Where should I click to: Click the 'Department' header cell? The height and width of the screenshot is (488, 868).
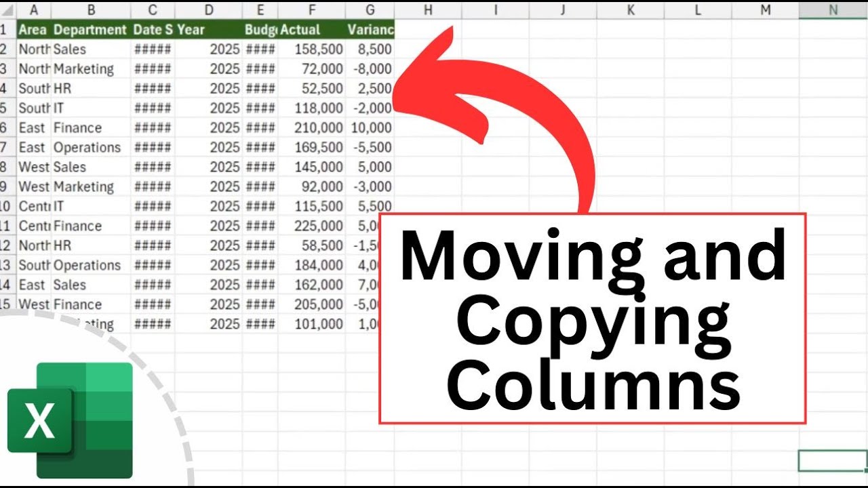92,29
